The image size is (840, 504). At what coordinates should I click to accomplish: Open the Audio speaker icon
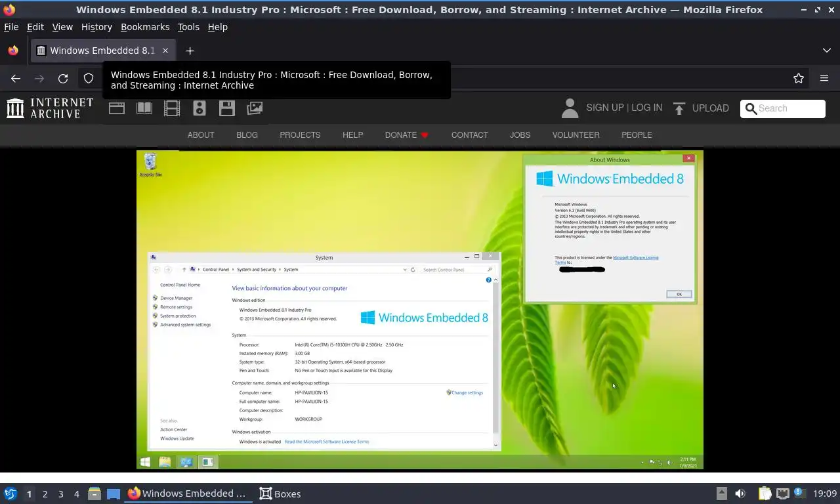tap(199, 108)
